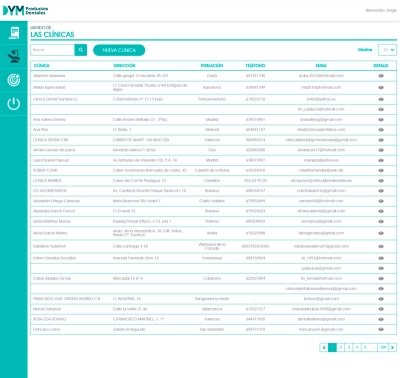This screenshot has height=378, width=400.
Task: Jump to the last page number in pagination
Action: pos(383,347)
